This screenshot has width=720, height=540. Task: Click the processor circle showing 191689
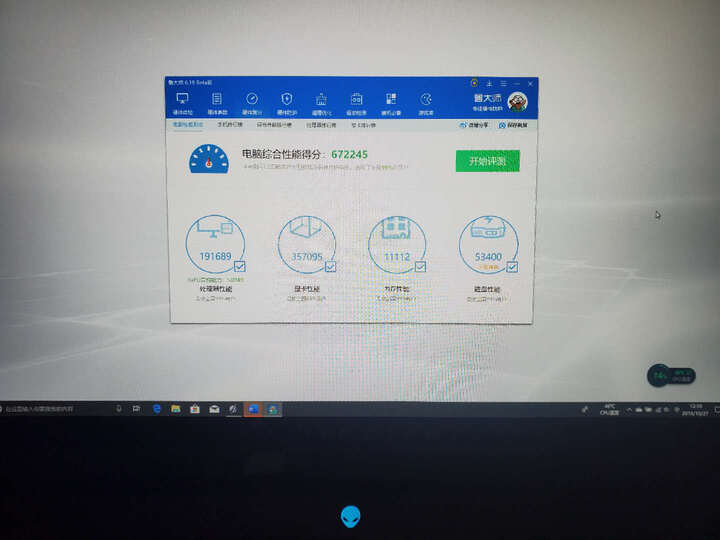tap(215, 244)
